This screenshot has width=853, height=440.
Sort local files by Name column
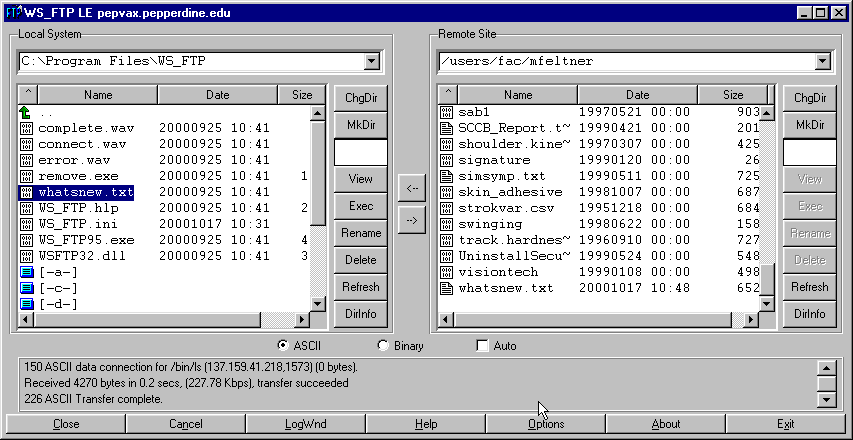click(x=98, y=95)
